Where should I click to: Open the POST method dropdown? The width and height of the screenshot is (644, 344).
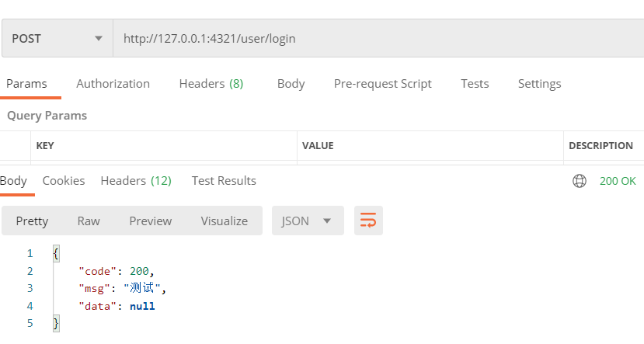pos(57,38)
